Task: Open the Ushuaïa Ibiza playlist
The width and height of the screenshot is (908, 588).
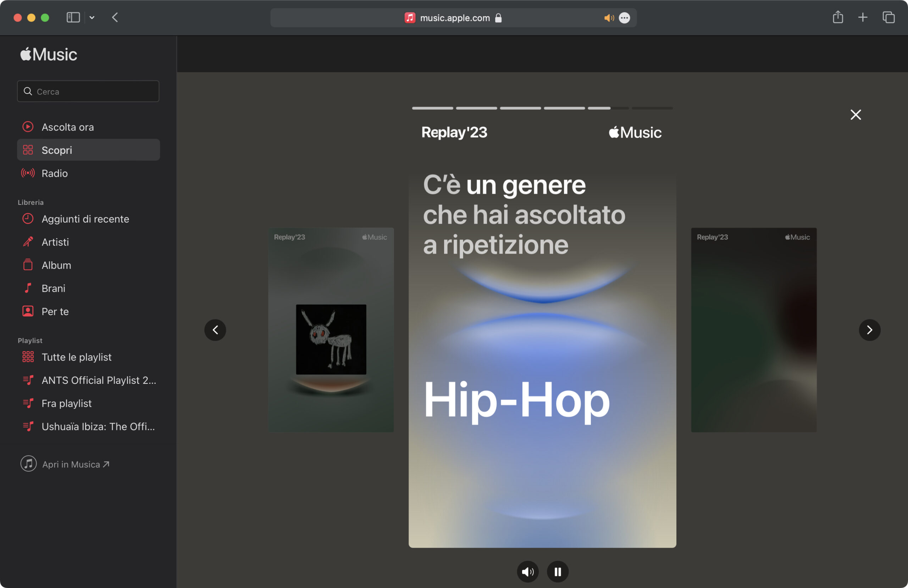Action: click(88, 426)
